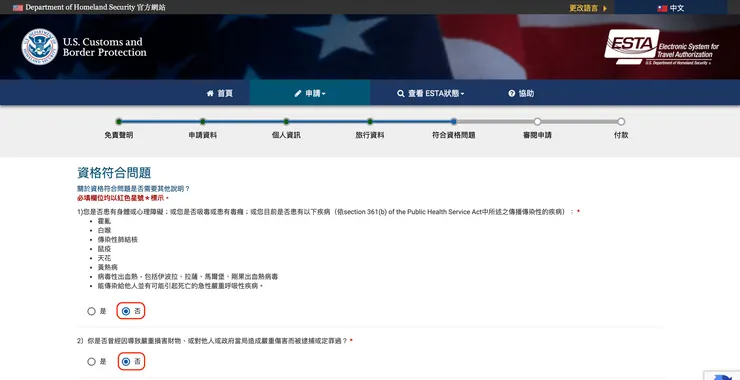
Task: Open the 申請 dropdown menu
Action: (x=310, y=93)
